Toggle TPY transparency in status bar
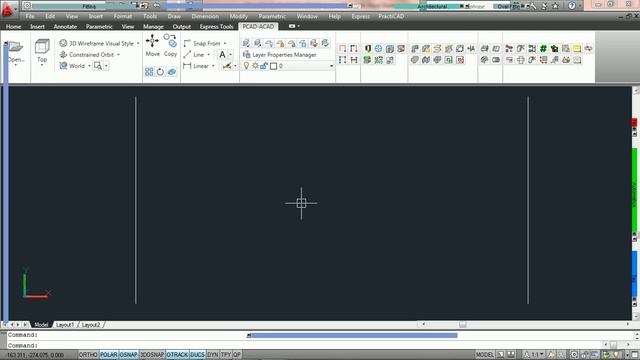The image size is (640, 360). 226,355
